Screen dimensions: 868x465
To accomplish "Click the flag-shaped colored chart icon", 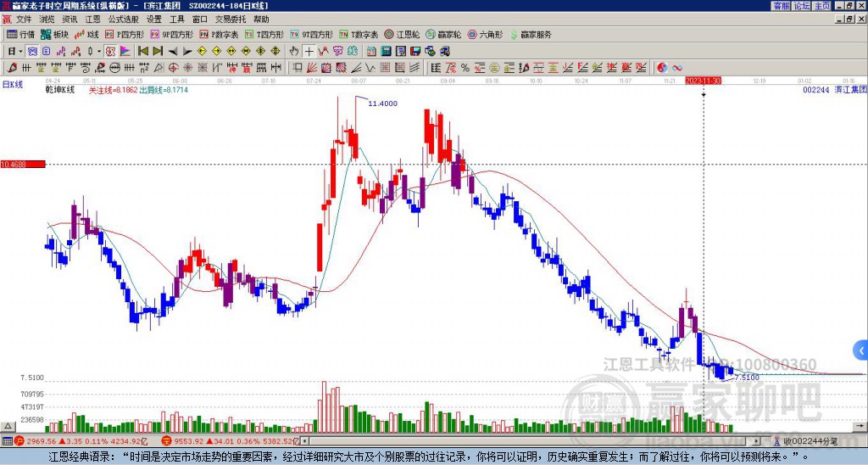I will coord(125,52).
